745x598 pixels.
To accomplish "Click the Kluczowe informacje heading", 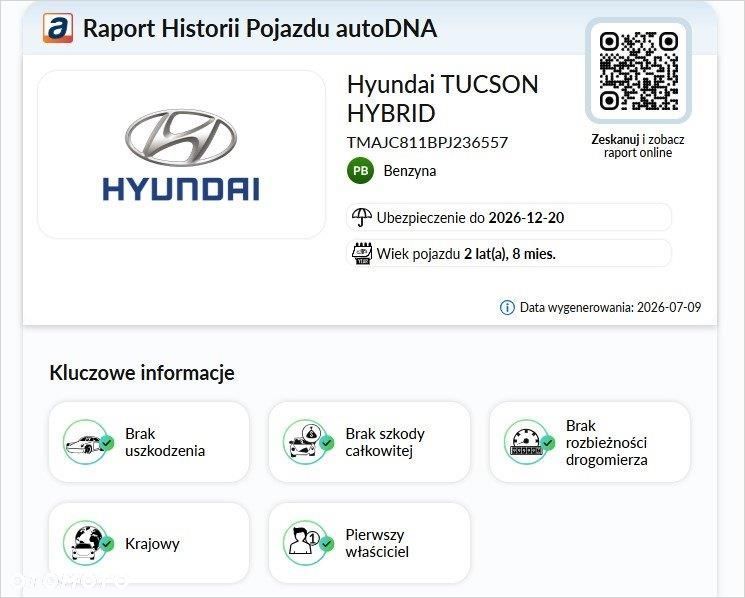I will point(142,373).
